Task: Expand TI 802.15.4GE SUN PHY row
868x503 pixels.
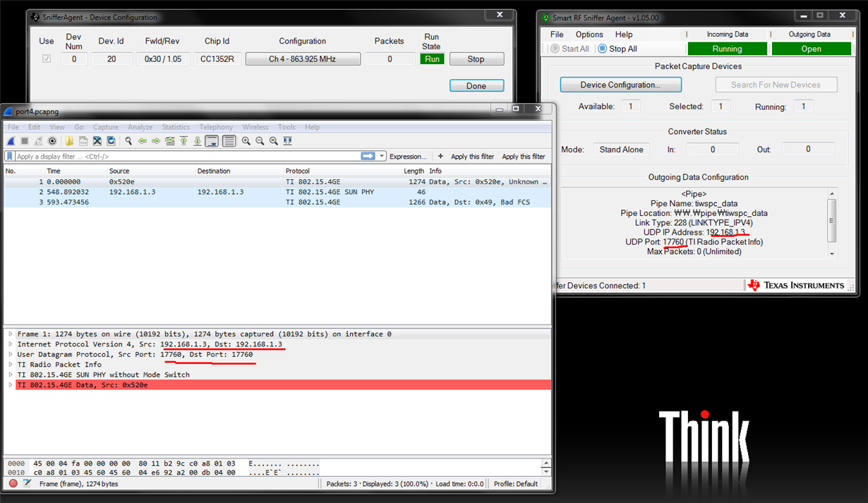Action: tap(11, 375)
